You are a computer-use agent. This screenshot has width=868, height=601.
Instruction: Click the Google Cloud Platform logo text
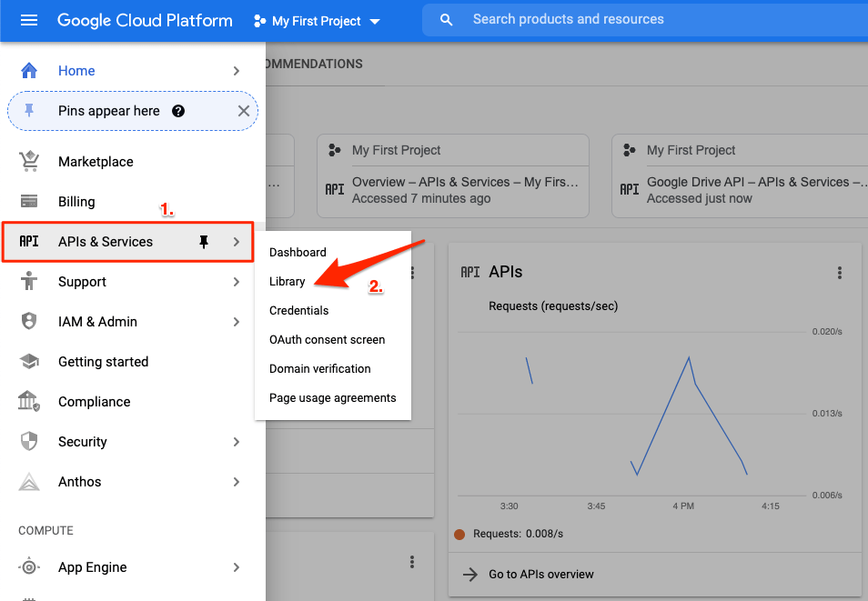(x=145, y=21)
